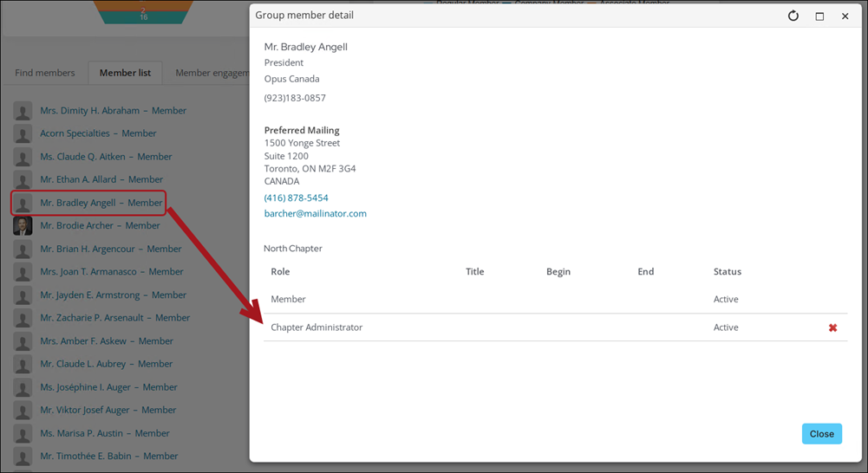Click Brodie Archer's profile photo
Image resolution: width=868 pixels, height=473 pixels.
[x=23, y=226]
